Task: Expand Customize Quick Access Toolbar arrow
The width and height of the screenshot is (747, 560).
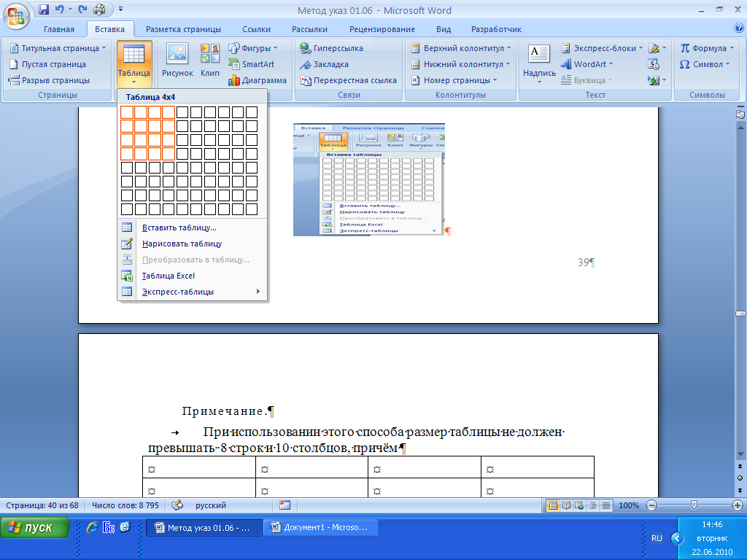Action: 120,9
